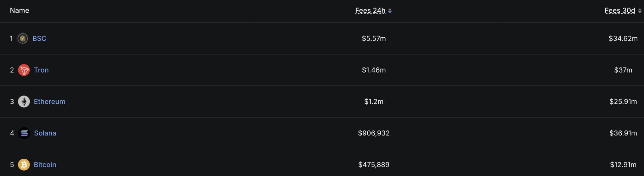
Task: Click Solana's $906,932 24h fees cell
Action: (374, 133)
